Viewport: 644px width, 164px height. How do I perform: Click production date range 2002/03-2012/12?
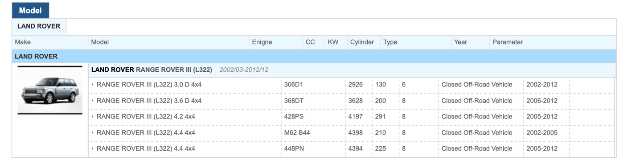tap(244, 70)
